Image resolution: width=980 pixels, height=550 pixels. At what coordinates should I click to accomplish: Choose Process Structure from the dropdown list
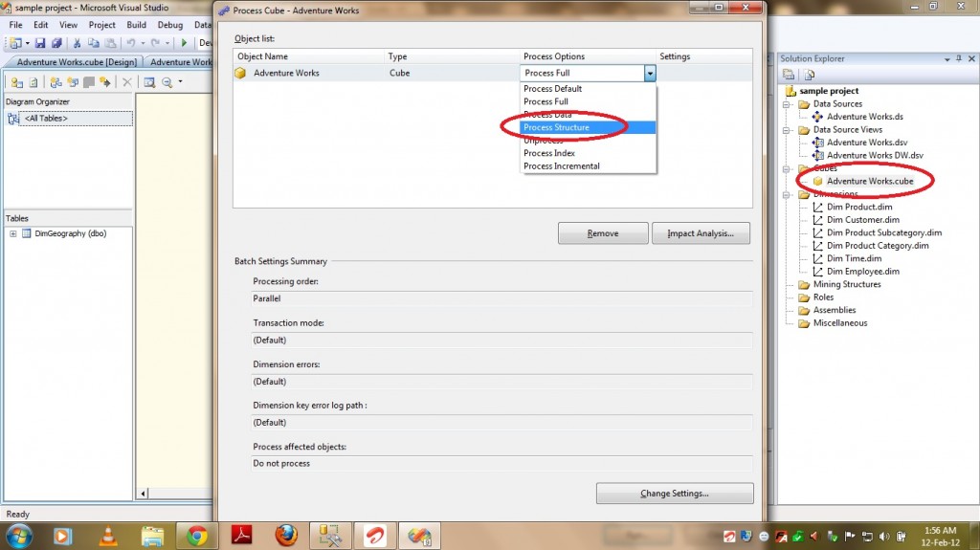[557, 127]
